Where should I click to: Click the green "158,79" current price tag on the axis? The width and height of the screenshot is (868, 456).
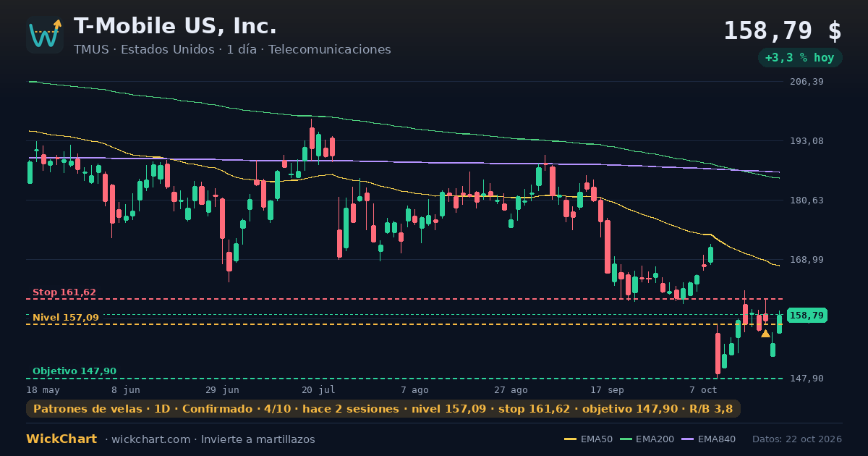pyautogui.click(x=807, y=316)
